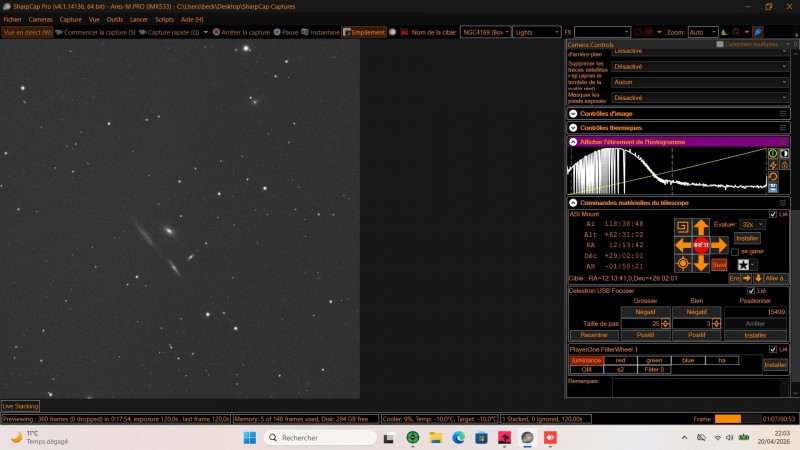This screenshot has height=450, width=800.
Task: Click the Positionner focuser position field
Action: tap(755, 312)
